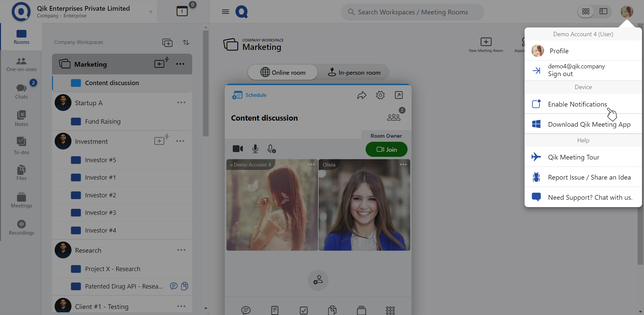
Task: Click sort workspaces arrows icon
Action: click(x=186, y=43)
